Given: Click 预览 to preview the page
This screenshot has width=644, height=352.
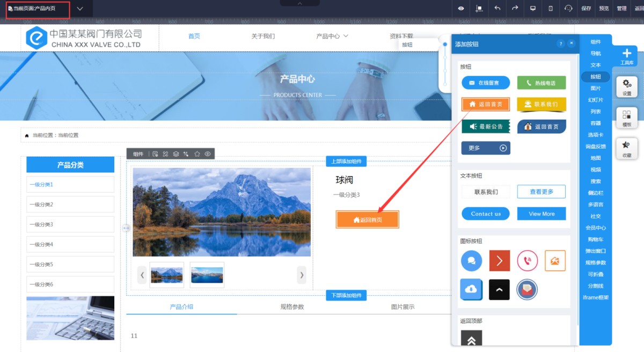Looking at the screenshot, I should [x=604, y=8].
